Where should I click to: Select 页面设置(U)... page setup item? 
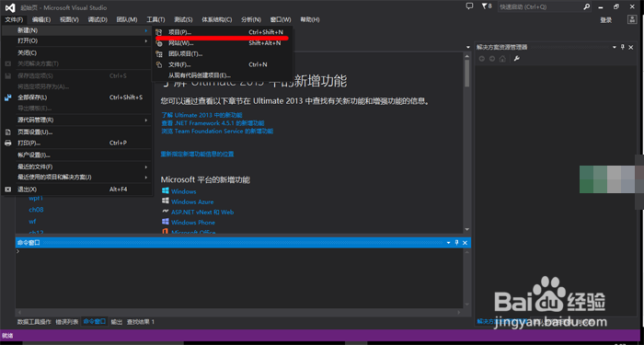[x=76, y=132]
